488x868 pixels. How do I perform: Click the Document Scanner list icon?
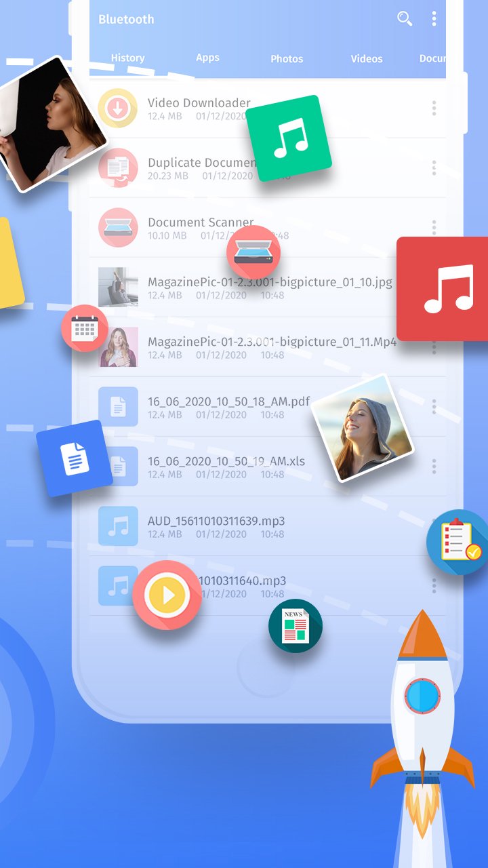(x=118, y=228)
